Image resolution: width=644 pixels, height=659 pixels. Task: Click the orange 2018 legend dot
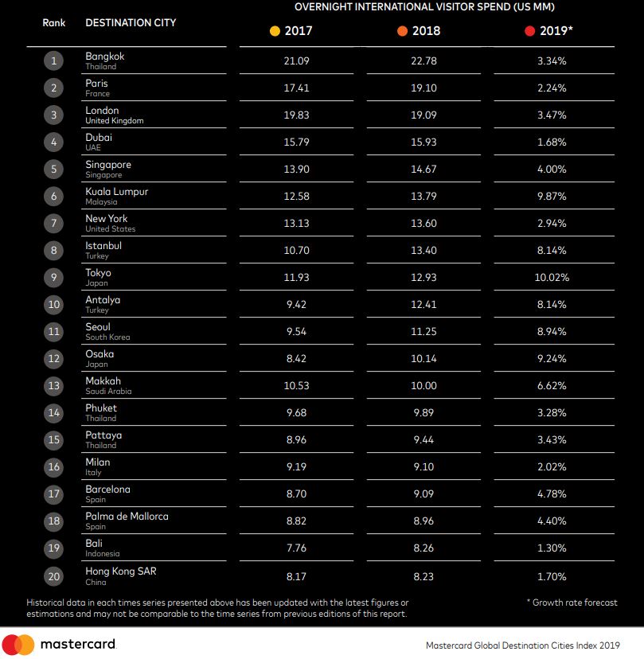[402, 31]
